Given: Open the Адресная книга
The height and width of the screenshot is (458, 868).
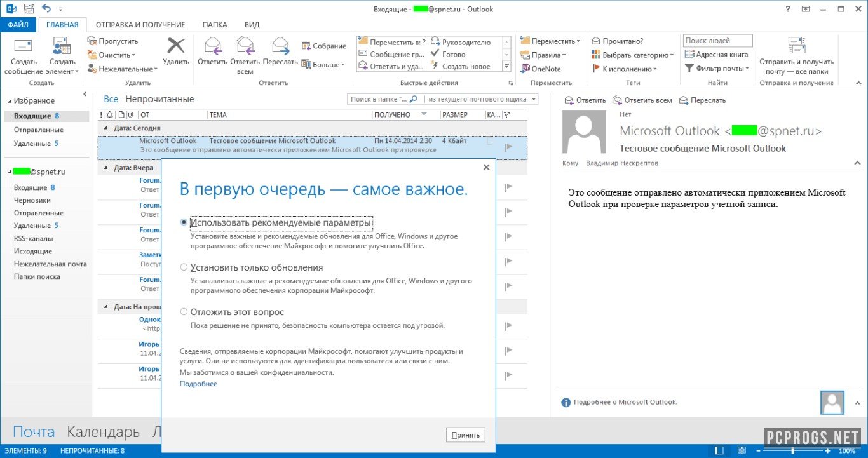Looking at the screenshot, I should (x=716, y=55).
